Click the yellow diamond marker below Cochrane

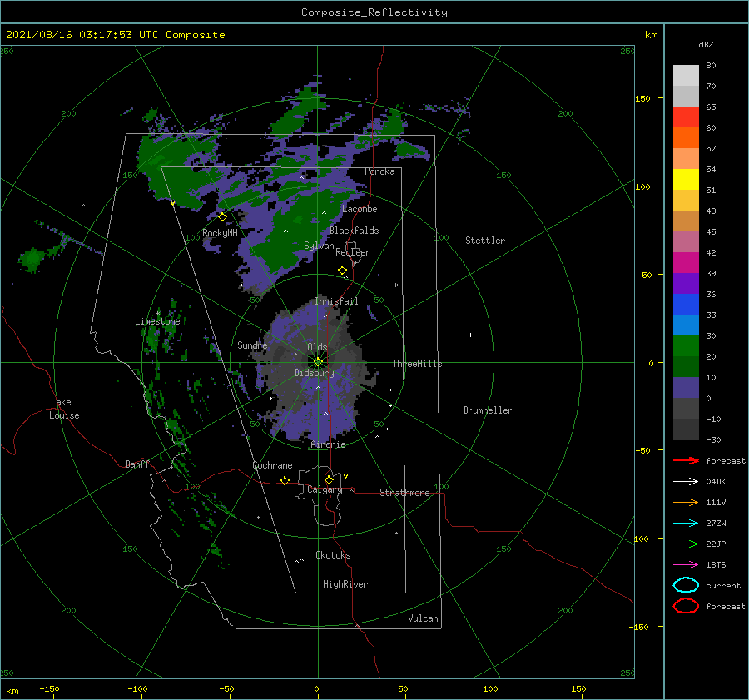click(285, 481)
